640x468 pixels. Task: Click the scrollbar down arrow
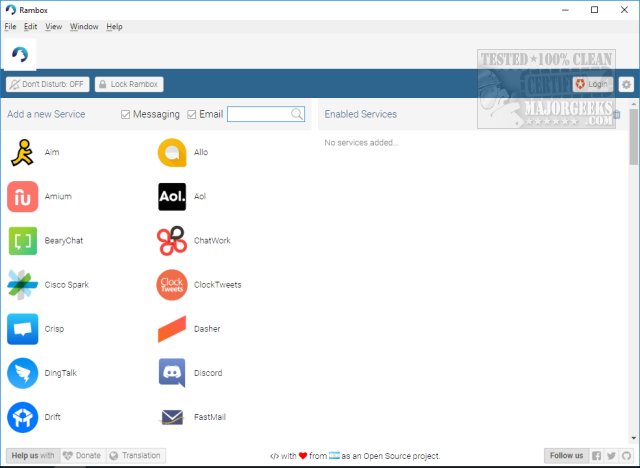click(633, 438)
